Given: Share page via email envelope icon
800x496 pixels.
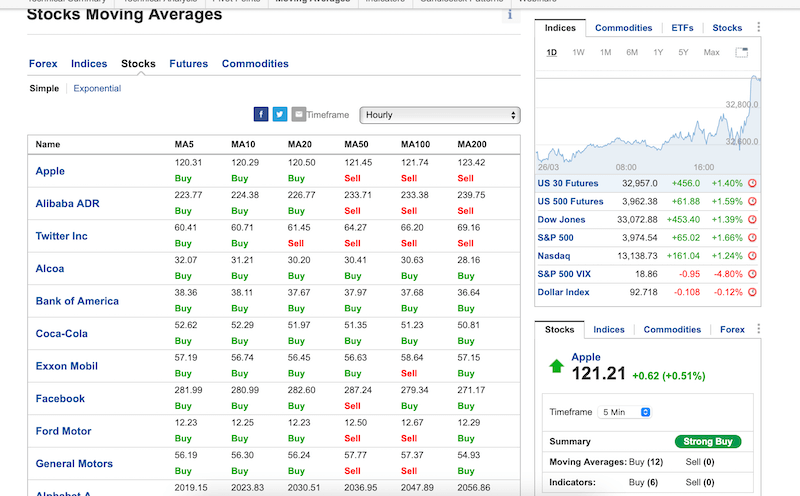Looking at the screenshot, I should point(298,115).
